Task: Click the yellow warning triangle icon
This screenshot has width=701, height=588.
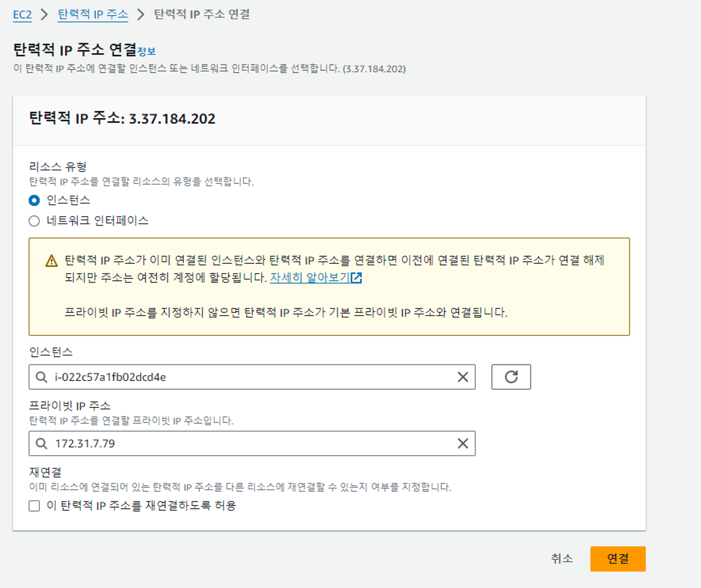Action: pyautogui.click(x=52, y=261)
